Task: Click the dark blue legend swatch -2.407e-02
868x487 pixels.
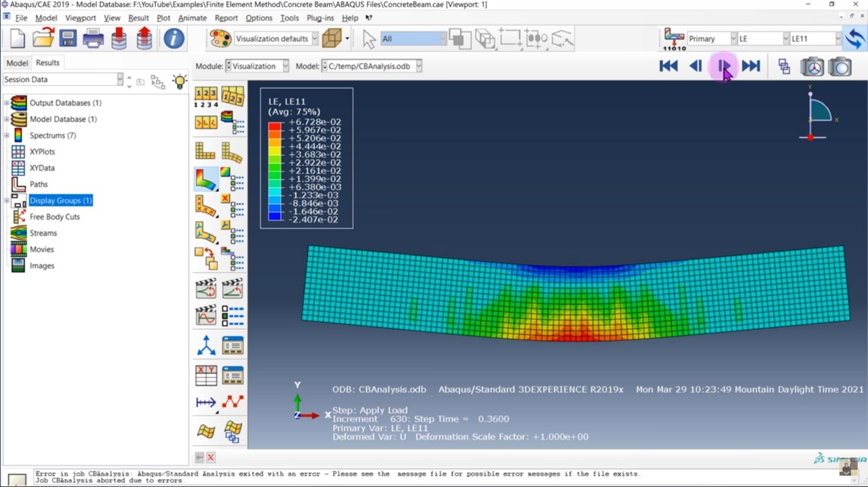Action: pos(275,216)
